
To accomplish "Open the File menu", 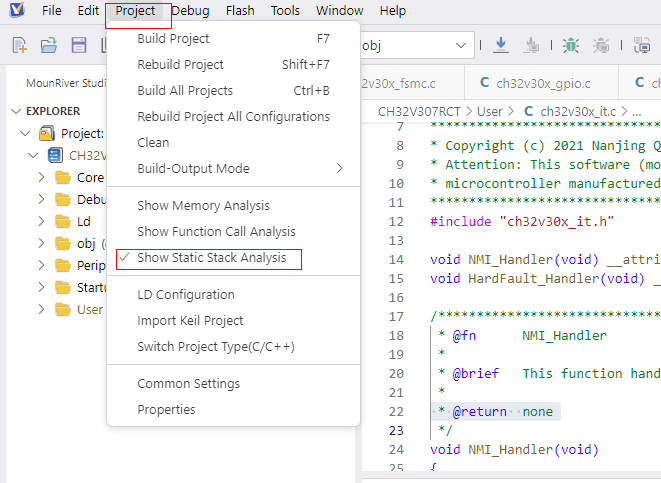I will 51,11.
